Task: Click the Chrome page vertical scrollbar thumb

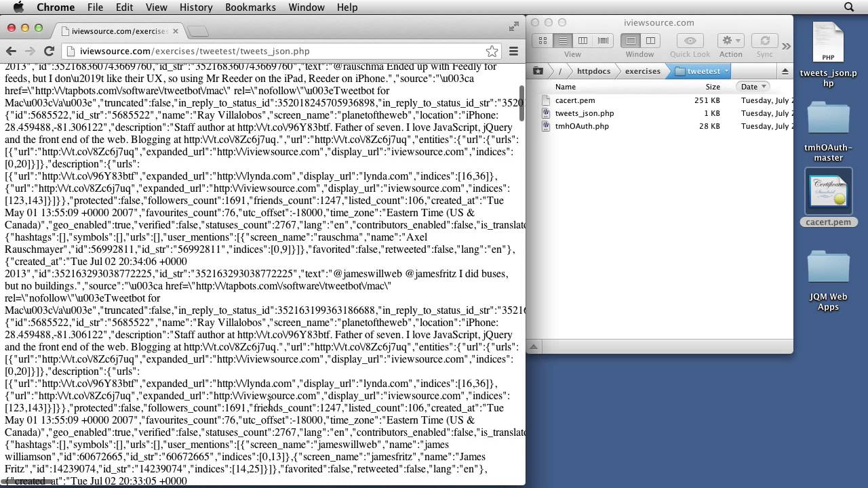Action: pos(521,102)
